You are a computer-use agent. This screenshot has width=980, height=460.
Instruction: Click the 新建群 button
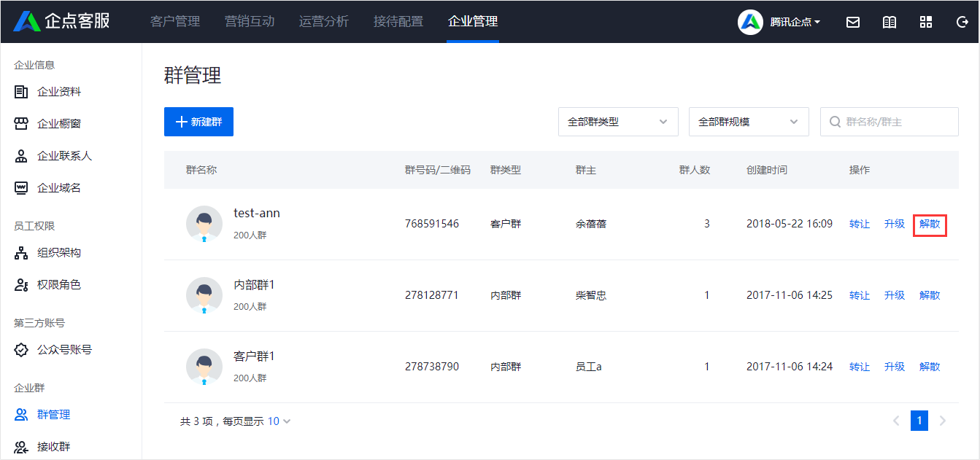(x=198, y=122)
